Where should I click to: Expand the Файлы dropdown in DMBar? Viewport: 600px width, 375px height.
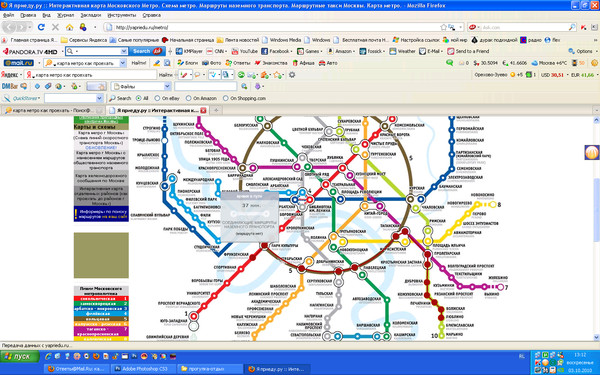click(167, 86)
